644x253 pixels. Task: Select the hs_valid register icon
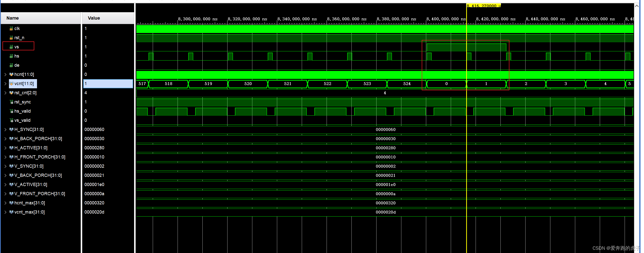(x=11, y=111)
